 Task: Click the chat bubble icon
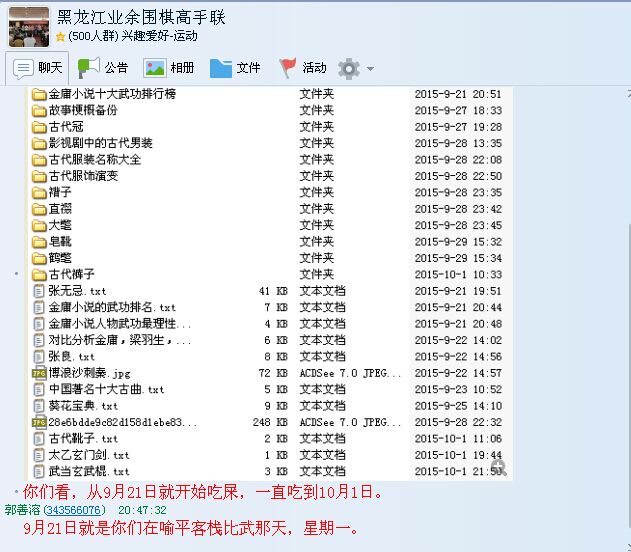[23, 68]
